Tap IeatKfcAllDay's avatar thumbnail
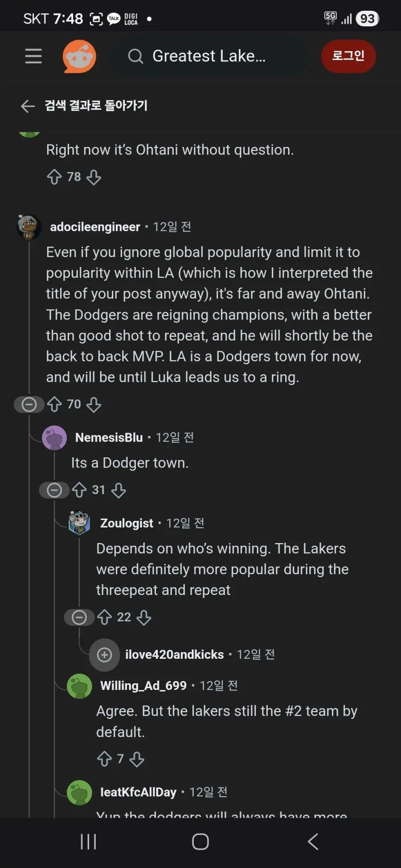This screenshot has width=401, height=868. 79,792
